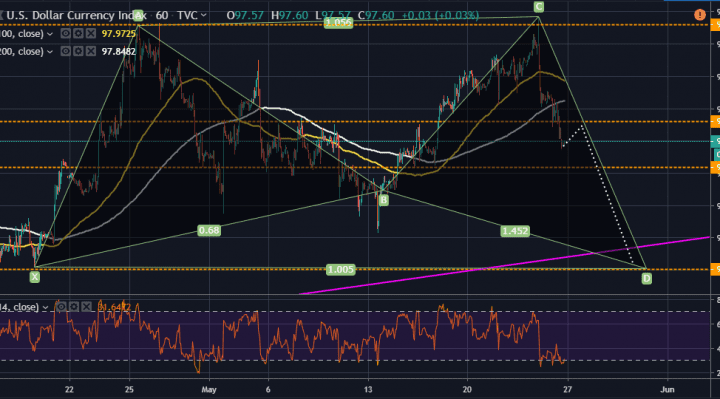Expand the RSI indicator dropdown arrow
720x399 pixels.
(x=45, y=307)
